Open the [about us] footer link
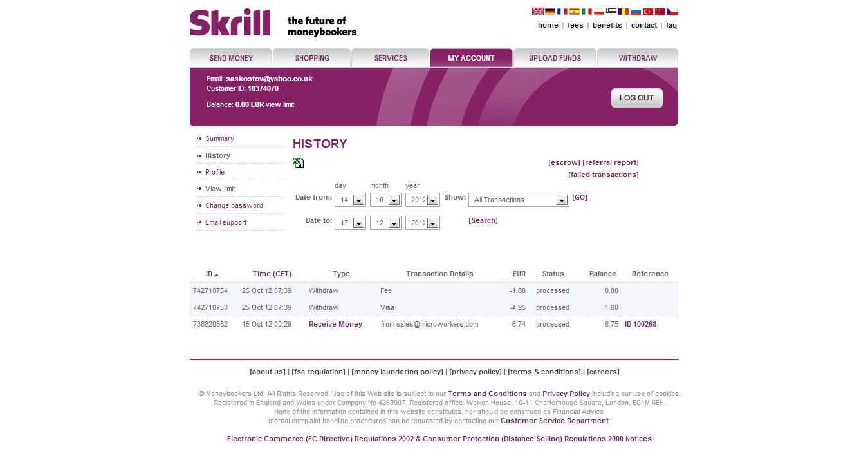The height and width of the screenshot is (456, 868). tap(268, 372)
